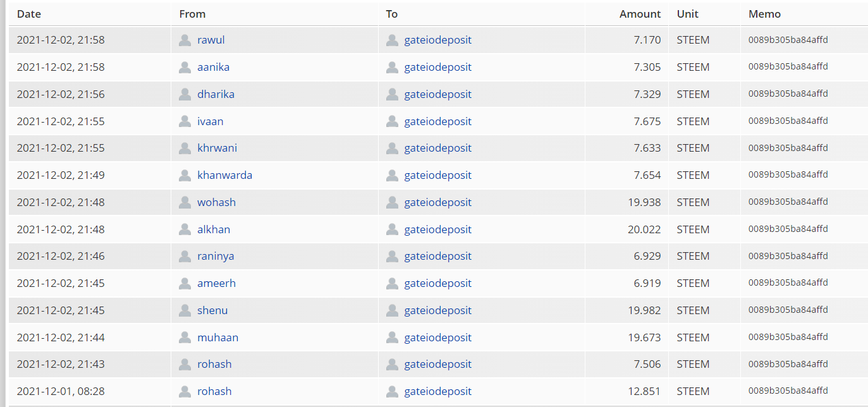Open the alkhan account link
This screenshot has height=407, width=868.
(214, 229)
